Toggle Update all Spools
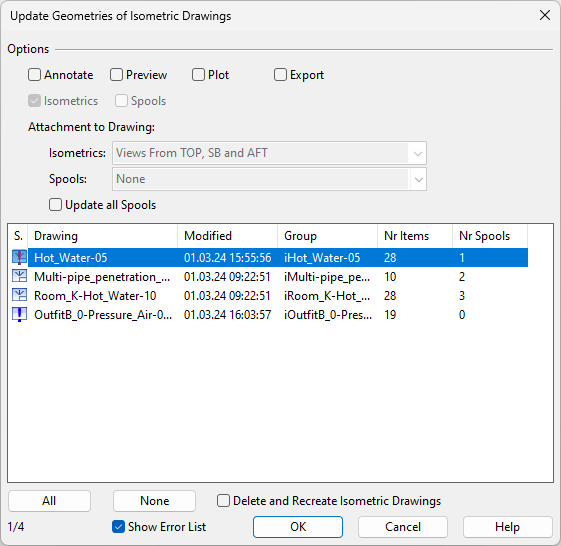 55,205
